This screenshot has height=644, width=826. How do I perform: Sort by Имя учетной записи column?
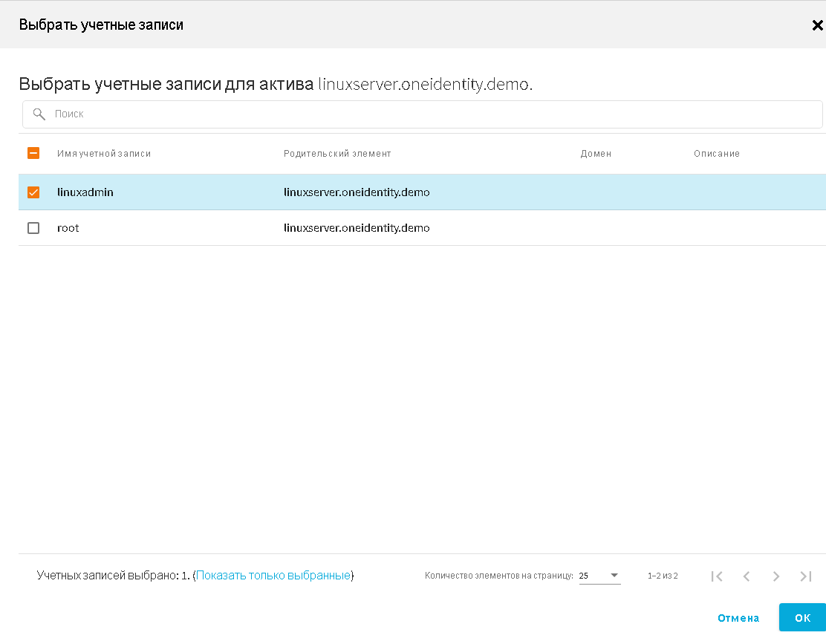click(x=104, y=154)
